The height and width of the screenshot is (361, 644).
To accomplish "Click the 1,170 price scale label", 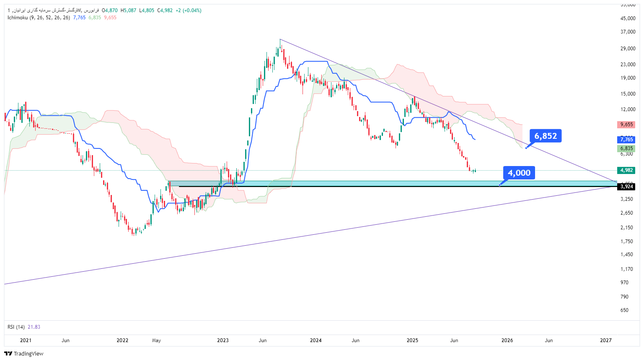I will (626, 269).
